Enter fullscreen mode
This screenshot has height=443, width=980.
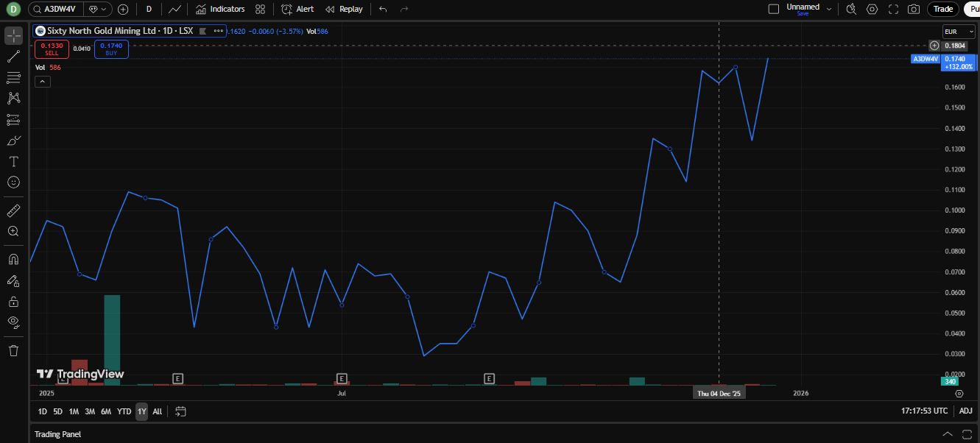[893, 9]
